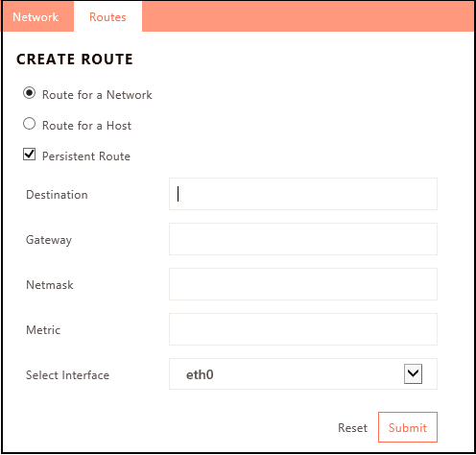The width and height of the screenshot is (476, 455).
Task: Click the CREATE ROUTE heading
Action: click(x=75, y=60)
